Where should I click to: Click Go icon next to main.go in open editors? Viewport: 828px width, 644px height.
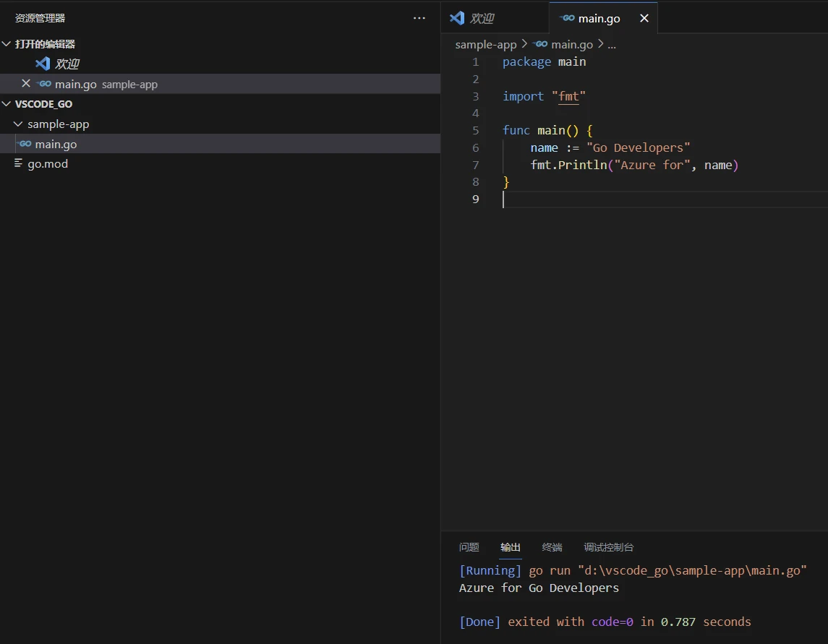44,83
